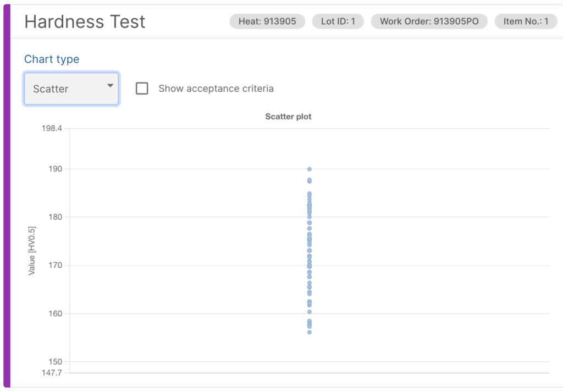
Task: Enable Show acceptance criteria checkbox
Action: 142,89
